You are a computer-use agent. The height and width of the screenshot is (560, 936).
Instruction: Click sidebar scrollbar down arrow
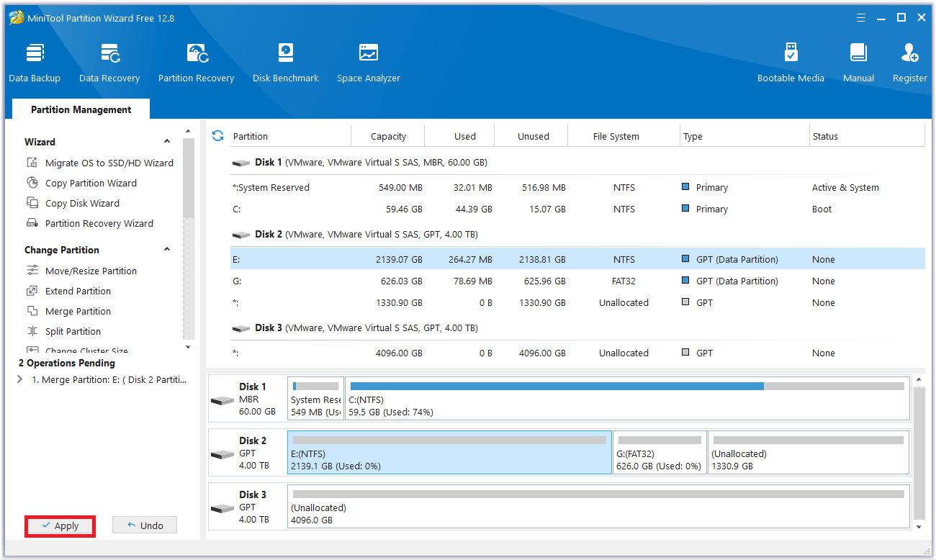pos(189,347)
